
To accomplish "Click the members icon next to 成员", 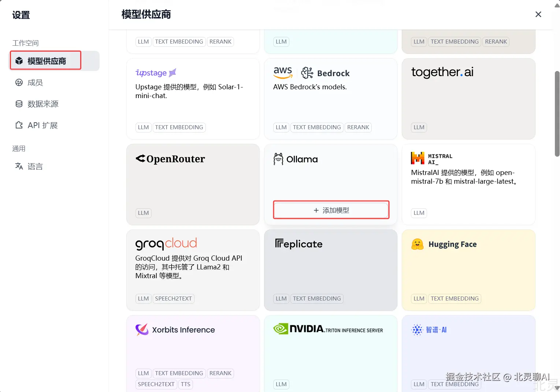I will coord(19,82).
